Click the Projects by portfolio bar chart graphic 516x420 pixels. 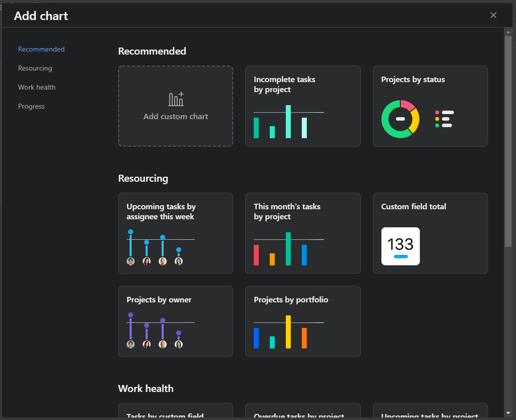click(289, 332)
